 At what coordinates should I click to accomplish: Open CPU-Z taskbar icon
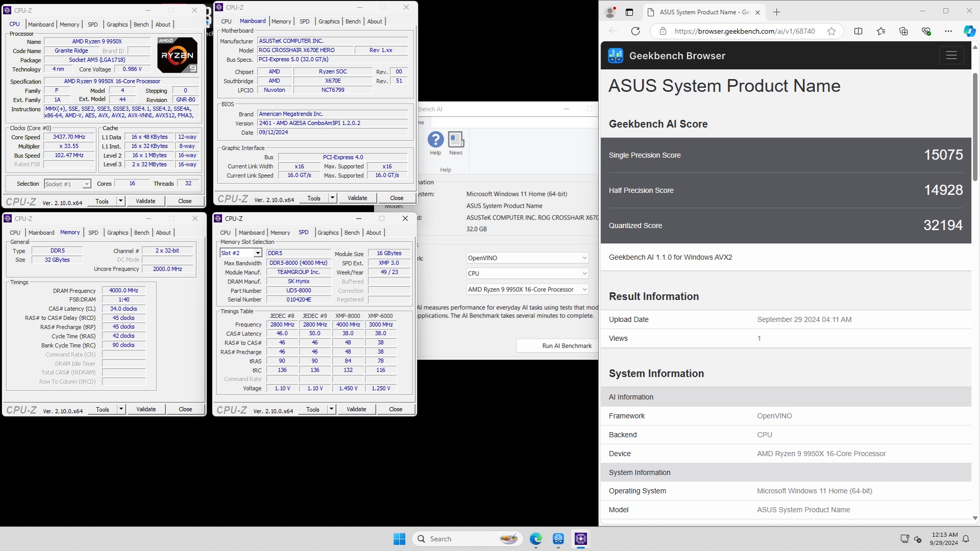click(x=580, y=539)
